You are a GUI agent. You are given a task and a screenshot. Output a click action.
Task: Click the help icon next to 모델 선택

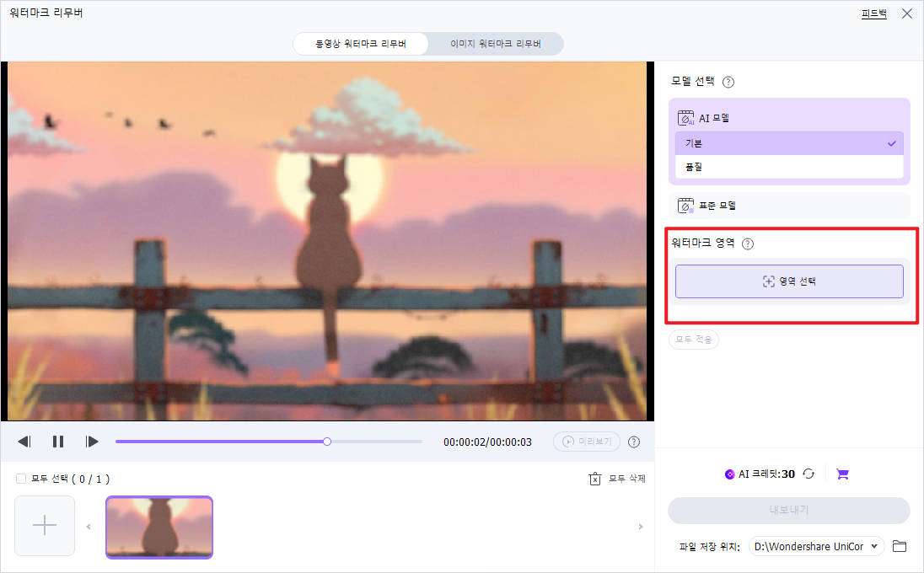tap(728, 82)
